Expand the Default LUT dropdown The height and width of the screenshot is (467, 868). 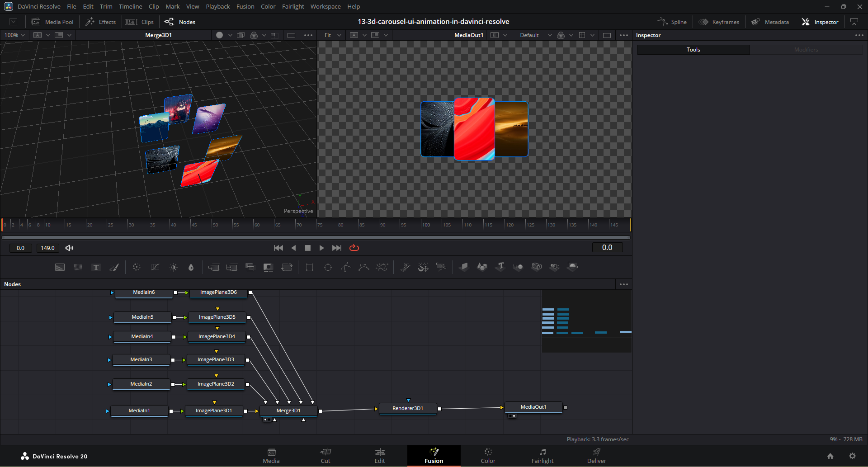click(x=536, y=35)
